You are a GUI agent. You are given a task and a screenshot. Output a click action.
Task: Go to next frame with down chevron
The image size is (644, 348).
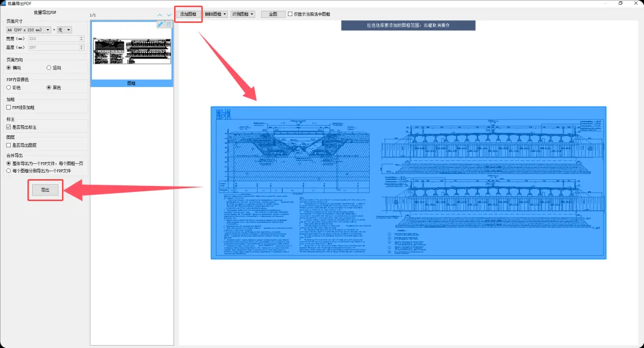(169, 15)
